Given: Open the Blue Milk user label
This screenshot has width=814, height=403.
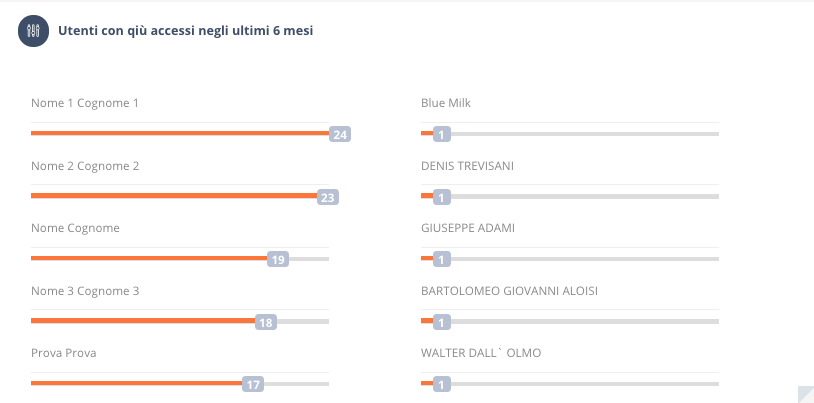Looking at the screenshot, I should (445, 103).
